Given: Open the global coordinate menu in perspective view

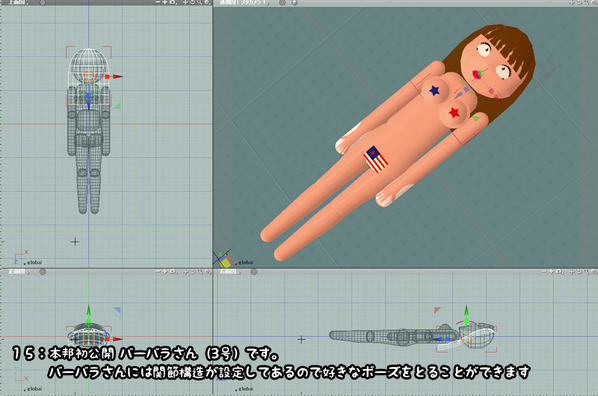Looking at the screenshot, I should [x=244, y=262].
